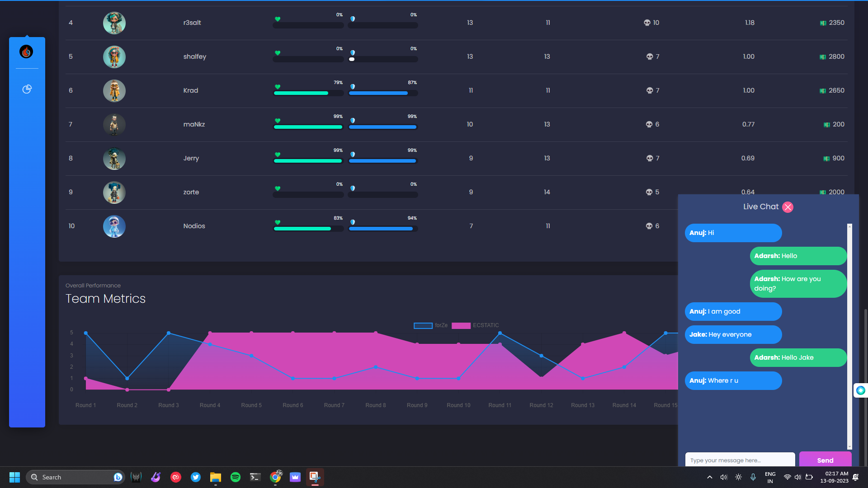Click the flame logo in sidebar
Screen dimensions: 868x488
[26, 52]
